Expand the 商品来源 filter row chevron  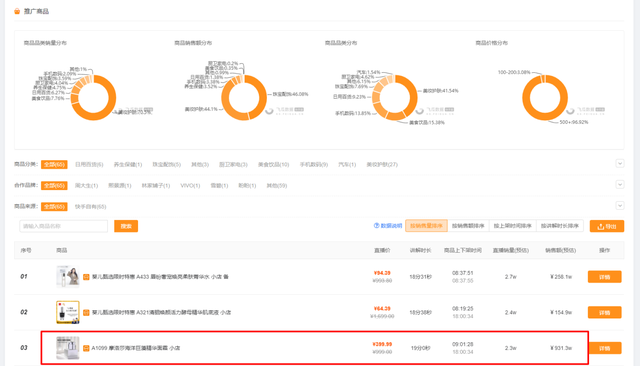(620, 206)
